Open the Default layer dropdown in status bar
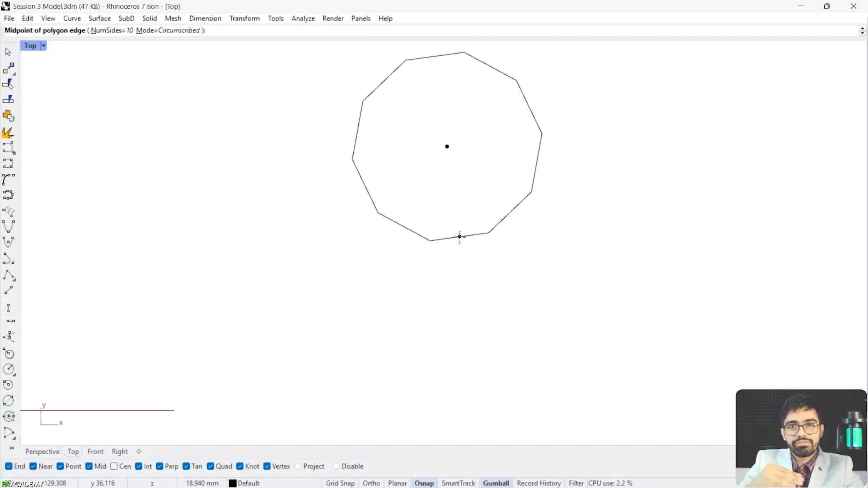 click(248, 483)
